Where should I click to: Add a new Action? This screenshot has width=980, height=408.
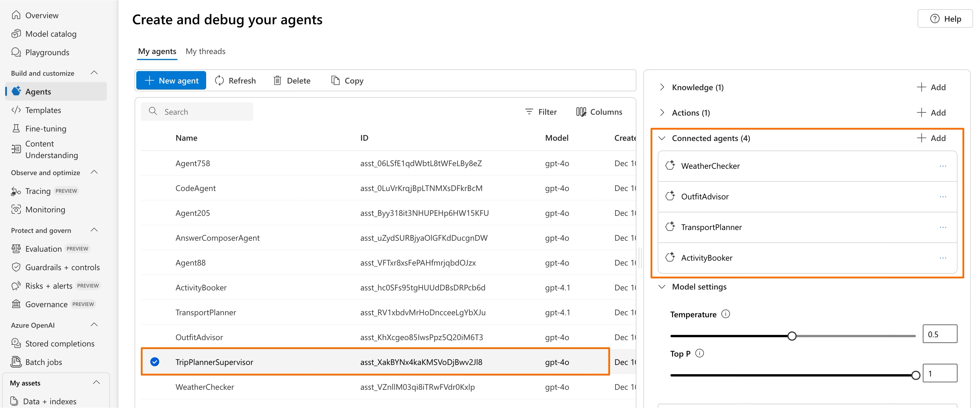[931, 112]
